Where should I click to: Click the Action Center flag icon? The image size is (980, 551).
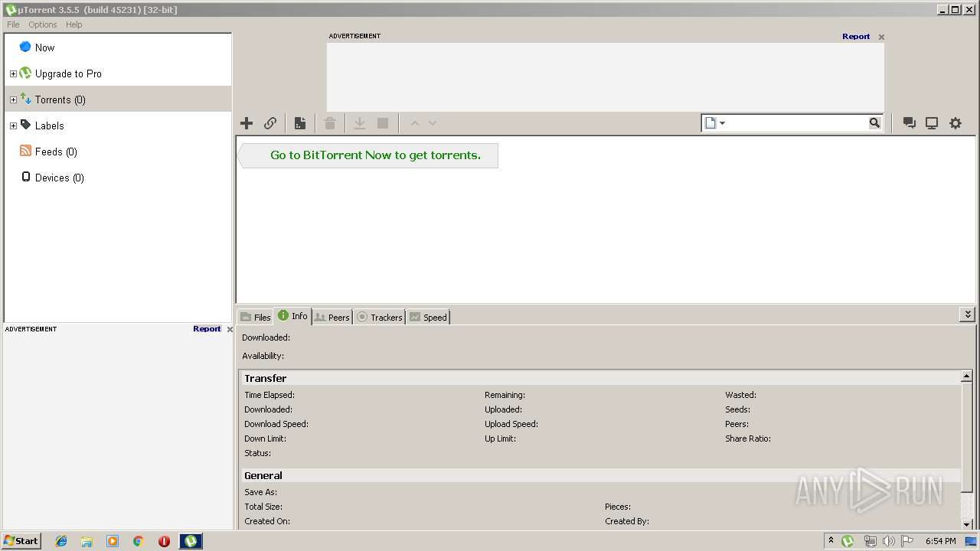[907, 541]
